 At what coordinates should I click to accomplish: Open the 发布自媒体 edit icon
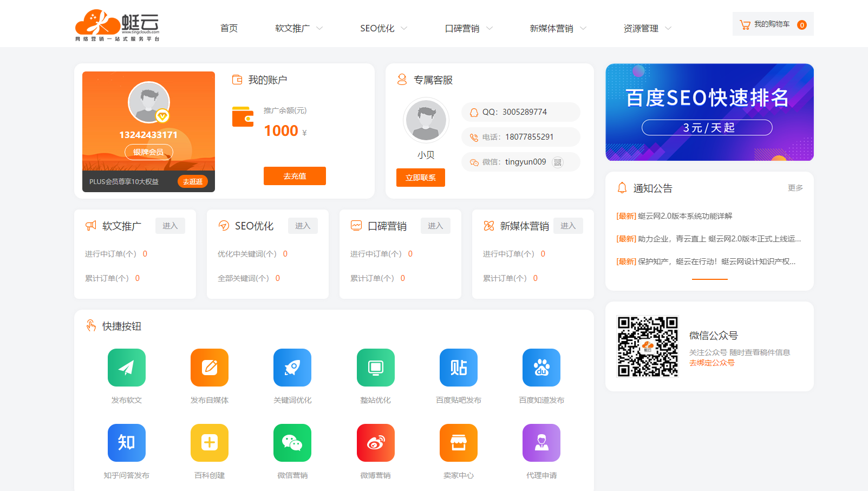tap(210, 368)
